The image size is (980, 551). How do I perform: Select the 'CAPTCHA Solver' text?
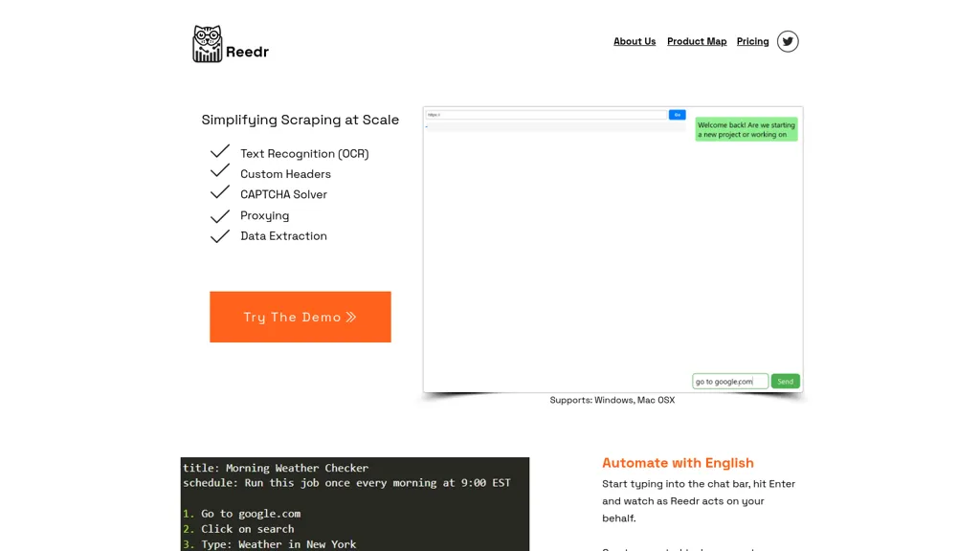click(x=283, y=194)
